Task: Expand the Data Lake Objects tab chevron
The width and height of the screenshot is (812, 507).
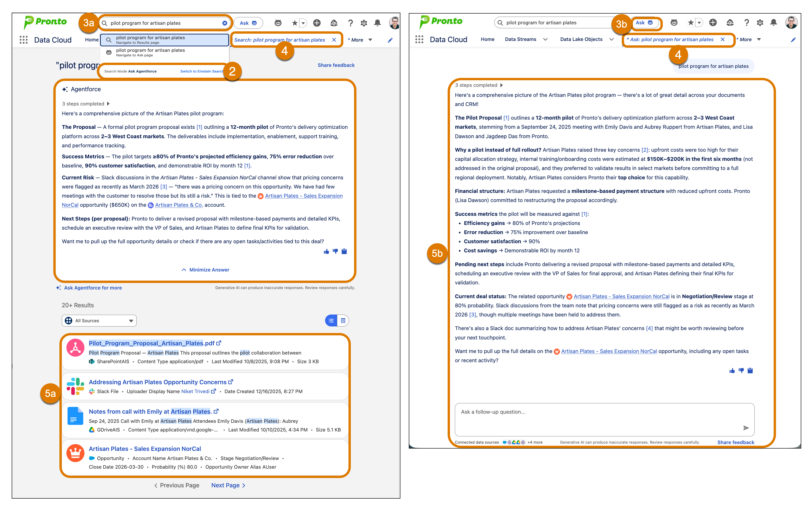Action: click(612, 39)
